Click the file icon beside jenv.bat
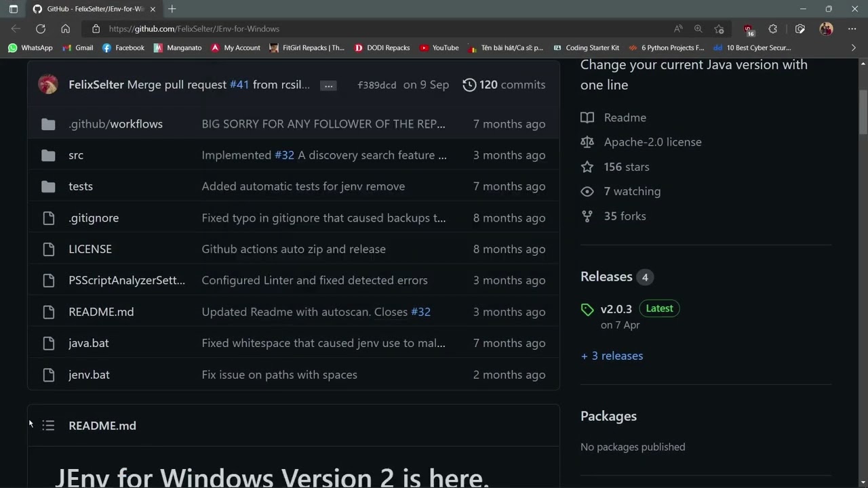The width and height of the screenshot is (868, 488). click(x=48, y=374)
